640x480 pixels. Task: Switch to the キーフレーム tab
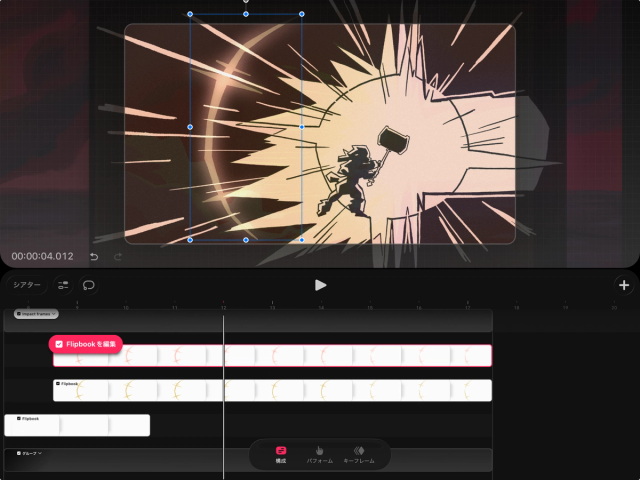(x=359, y=455)
